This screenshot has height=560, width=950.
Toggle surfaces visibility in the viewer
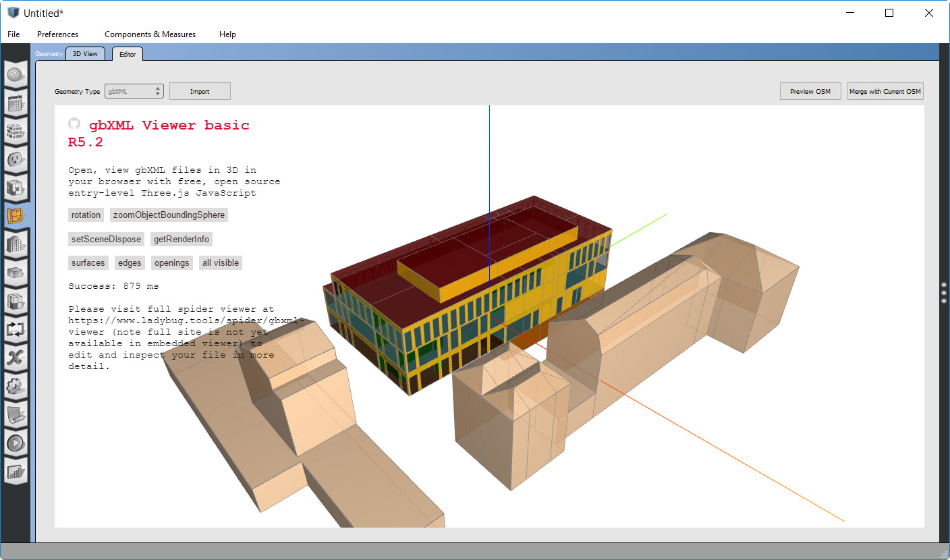pos(88,262)
